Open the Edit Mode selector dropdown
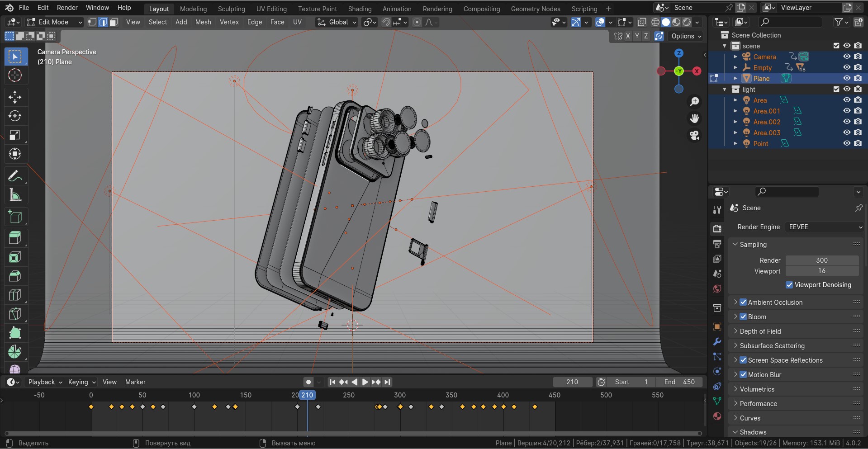Viewport: 868px width, 449px height. pyautogui.click(x=54, y=22)
